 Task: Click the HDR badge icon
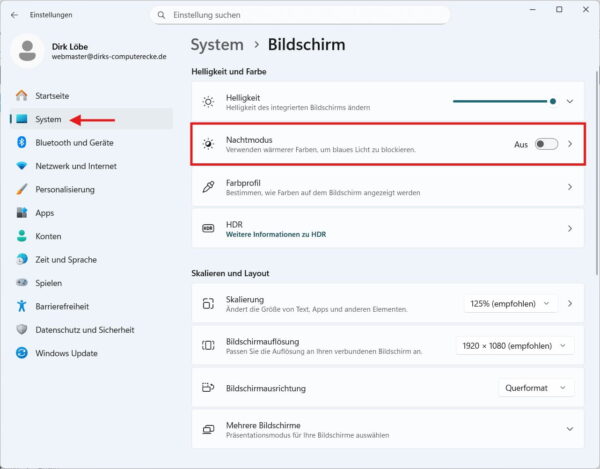(208, 228)
